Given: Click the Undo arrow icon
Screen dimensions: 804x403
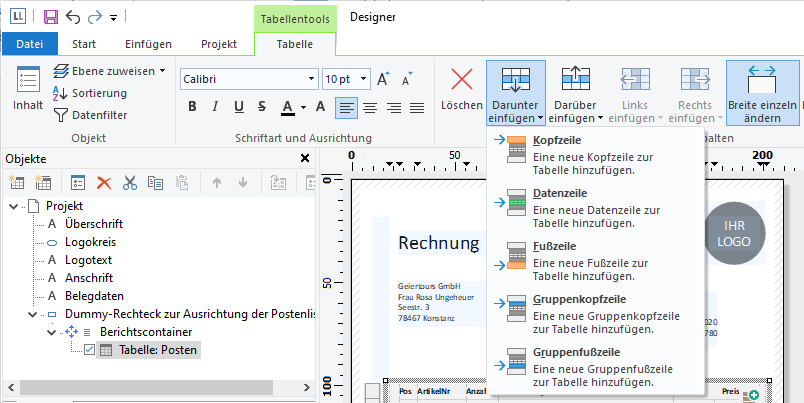Looking at the screenshot, I should [73, 17].
